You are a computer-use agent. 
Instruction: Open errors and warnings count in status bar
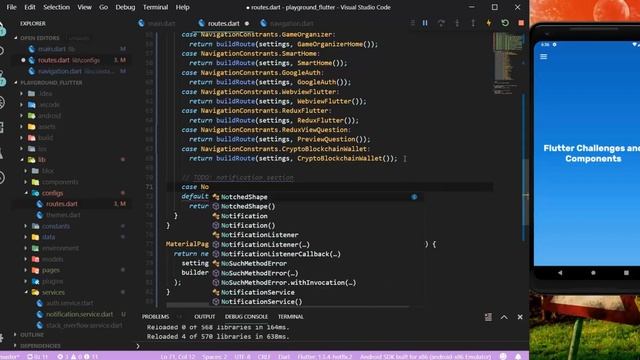78,356
